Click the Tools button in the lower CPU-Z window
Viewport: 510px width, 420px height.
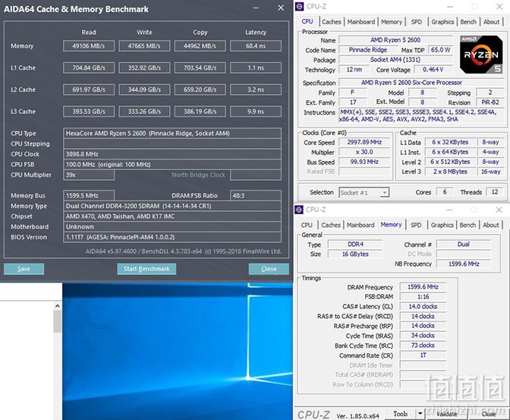point(401,414)
